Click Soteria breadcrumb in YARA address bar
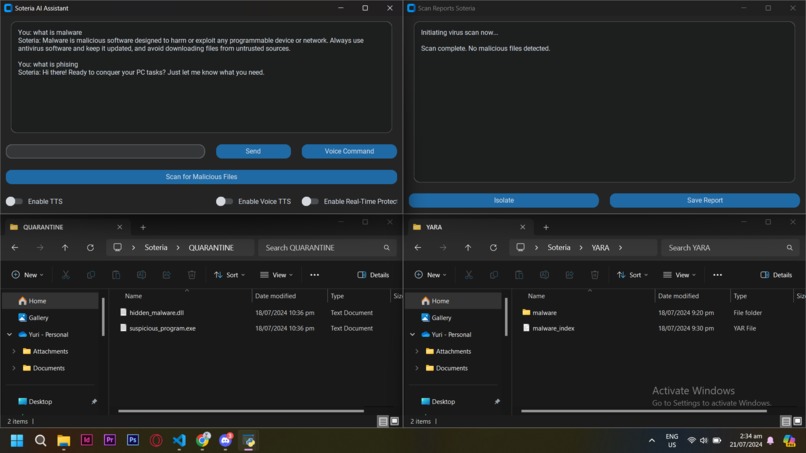The image size is (806, 453). point(559,248)
